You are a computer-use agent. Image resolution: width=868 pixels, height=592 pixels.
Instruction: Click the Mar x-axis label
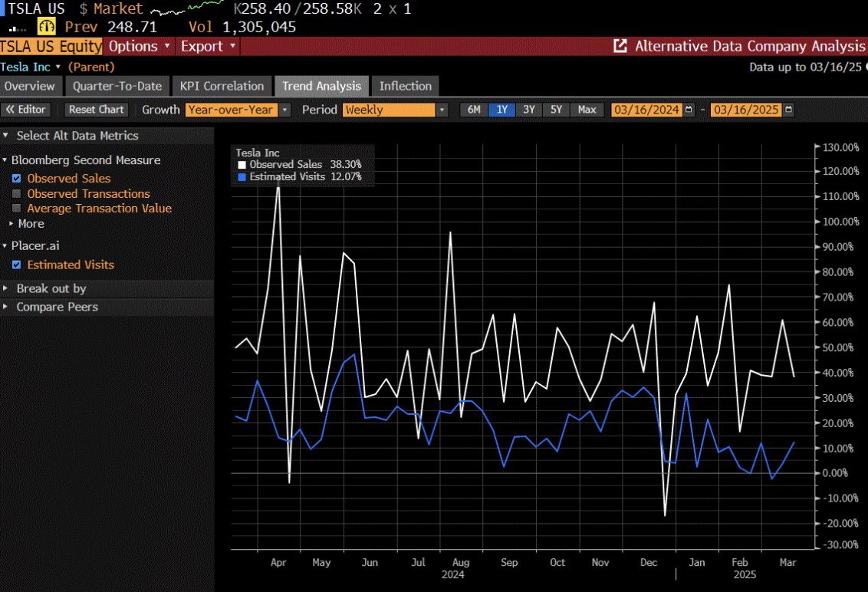click(x=787, y=562)
